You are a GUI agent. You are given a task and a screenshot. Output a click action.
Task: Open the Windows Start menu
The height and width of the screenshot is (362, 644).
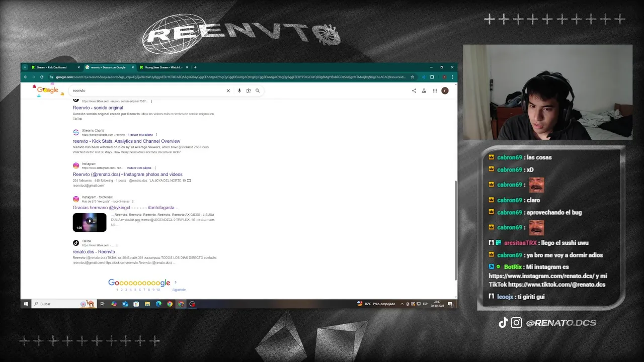pyautogui.click(x=26, y=304)
